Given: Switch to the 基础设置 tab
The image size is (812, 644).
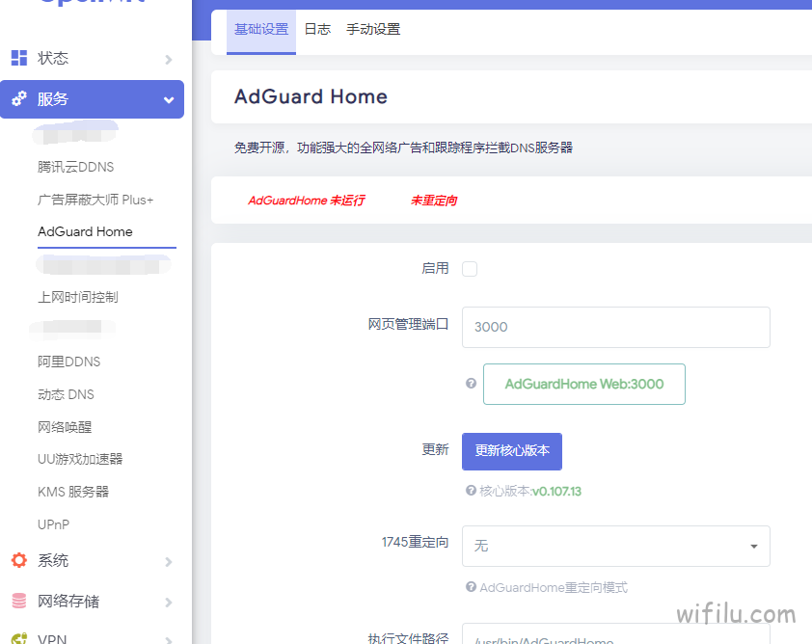Looking at the screenshot, I should pyautogui.click(x=261, y=30).
